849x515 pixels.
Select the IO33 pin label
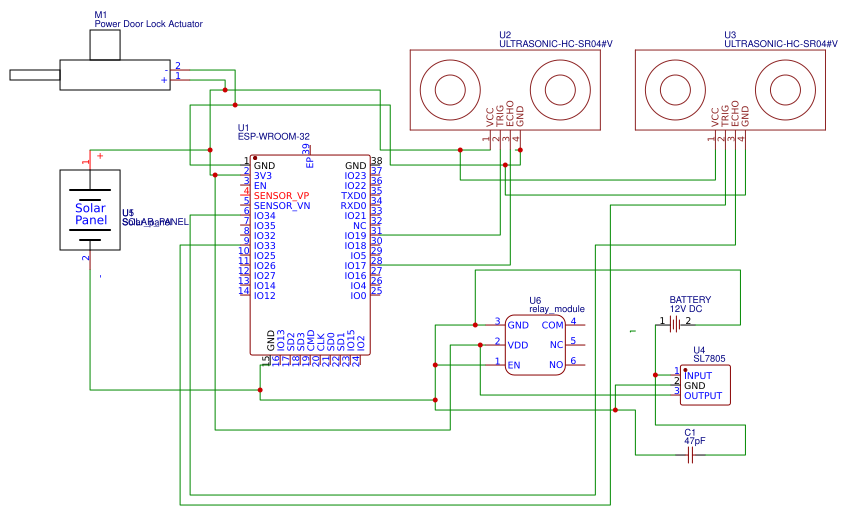[x=264, y=245]
